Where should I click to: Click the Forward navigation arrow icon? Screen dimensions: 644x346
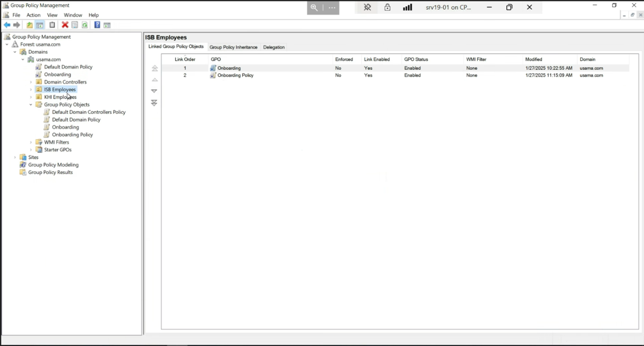click(x=17, y=25)
